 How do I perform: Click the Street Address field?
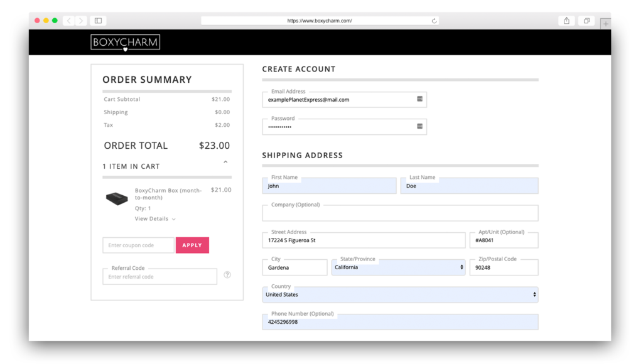[x=364, y=240]
